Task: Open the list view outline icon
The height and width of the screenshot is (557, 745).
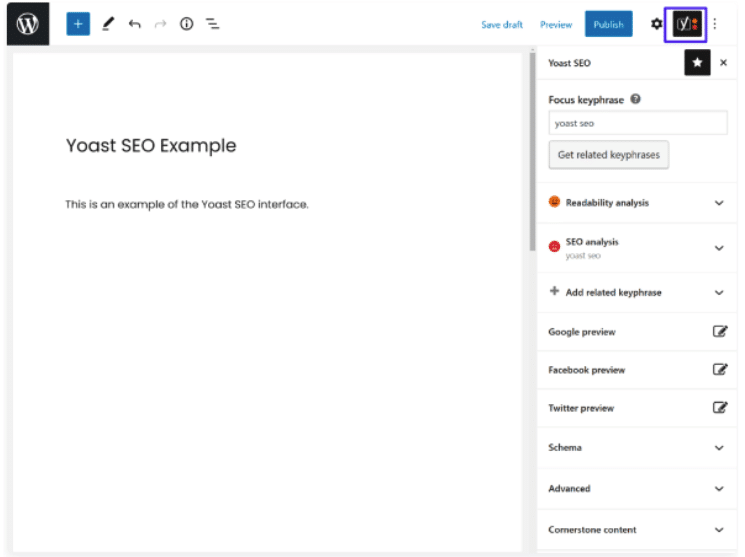Action: (212, 24)
